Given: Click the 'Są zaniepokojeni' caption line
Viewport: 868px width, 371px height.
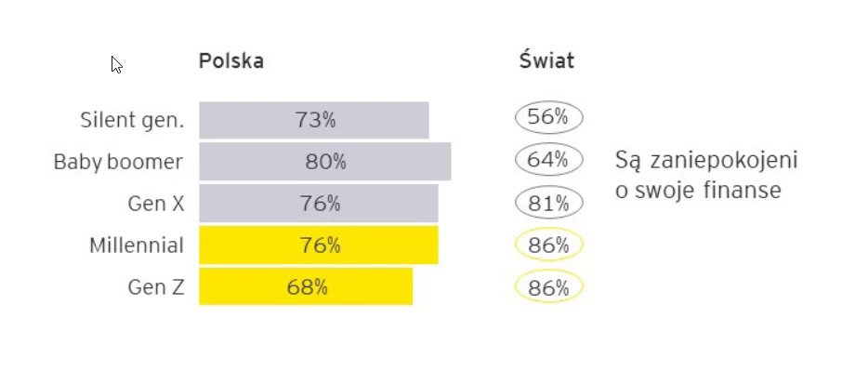Looking at the screenshot, I should [706, 161].
